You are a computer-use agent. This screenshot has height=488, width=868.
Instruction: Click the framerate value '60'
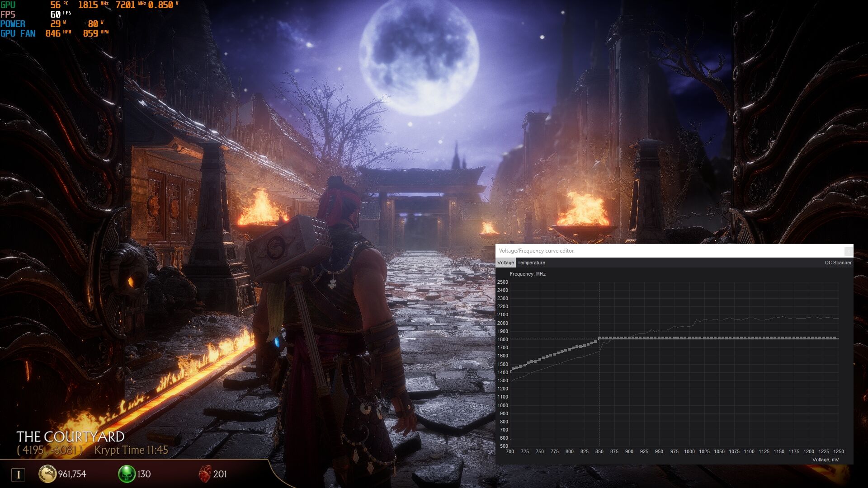coord(55,14)
